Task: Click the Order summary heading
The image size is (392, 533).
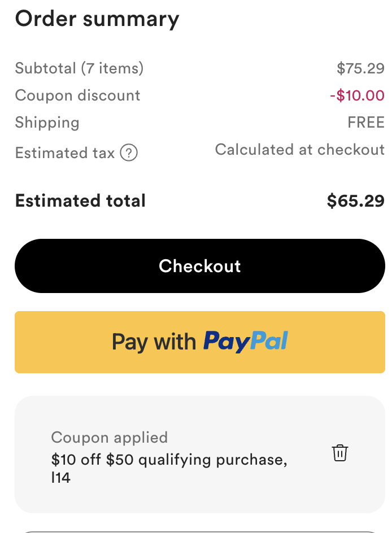Action: tap(97, 19)
